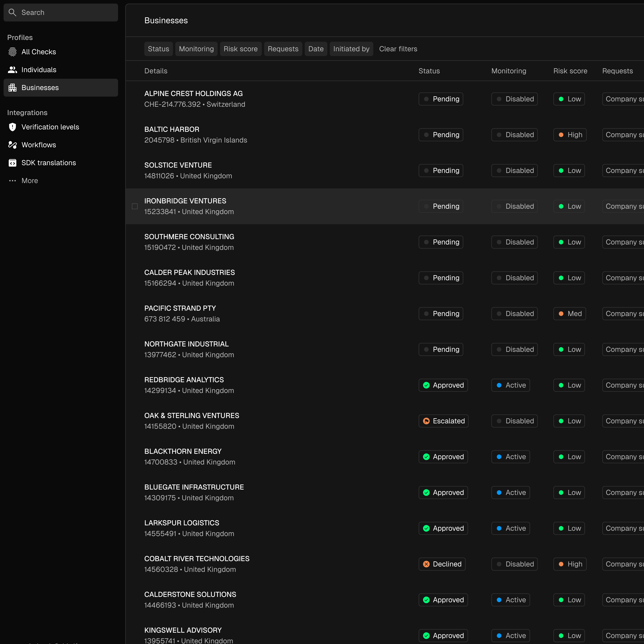
Task: Focus the Search input field
Action: point(67,12)
